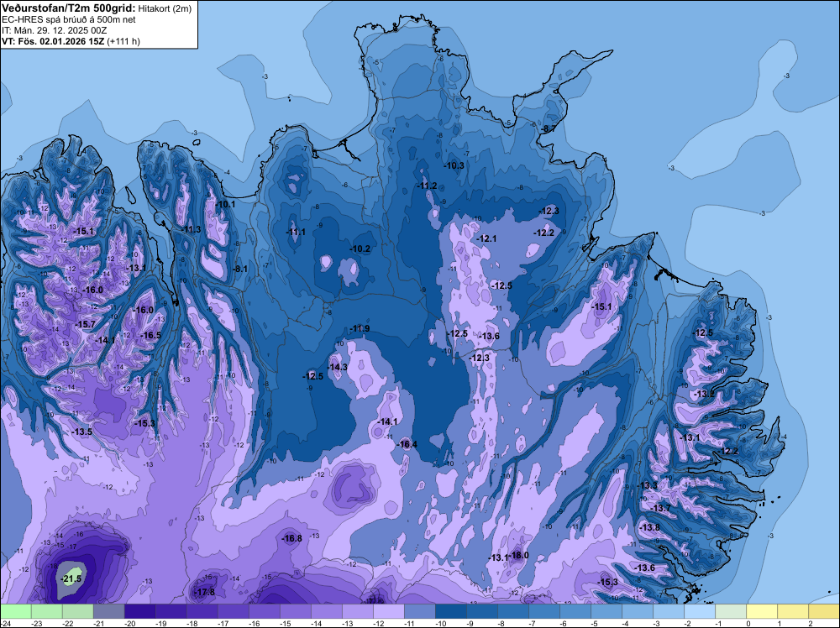Select the -21 grey-blue legend swatch

[108, 611]
